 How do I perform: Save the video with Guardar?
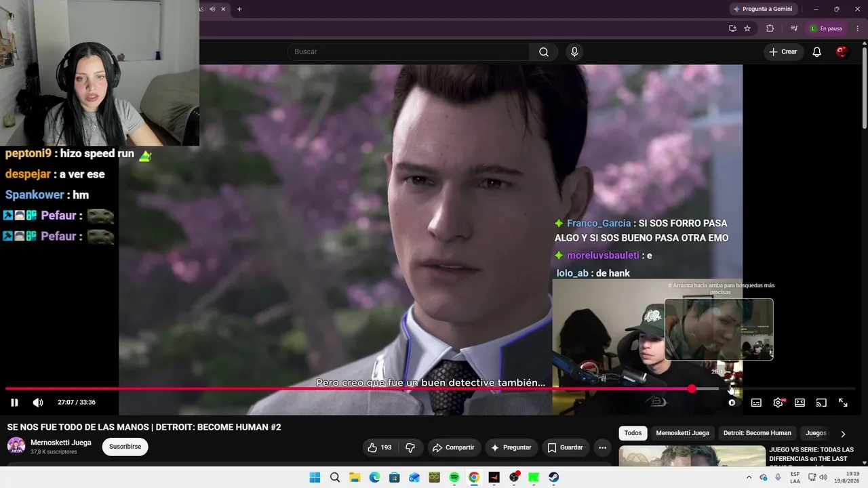565,447
